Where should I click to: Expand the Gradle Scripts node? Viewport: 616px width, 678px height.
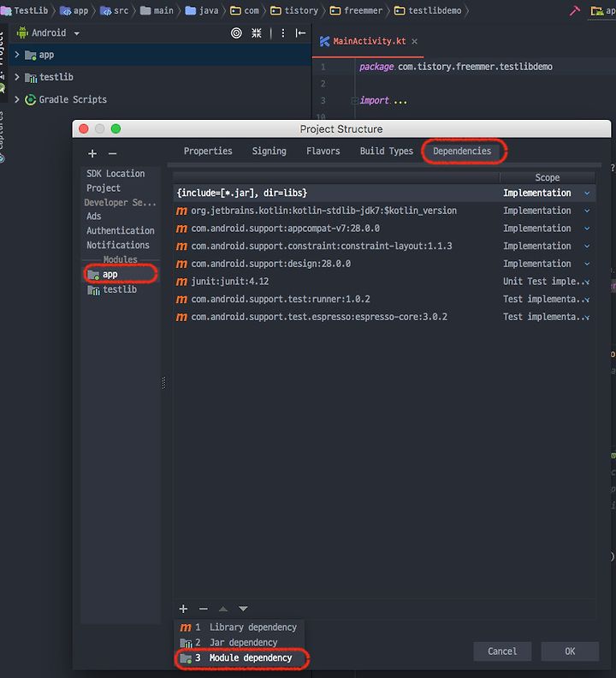tap(17, 99)
